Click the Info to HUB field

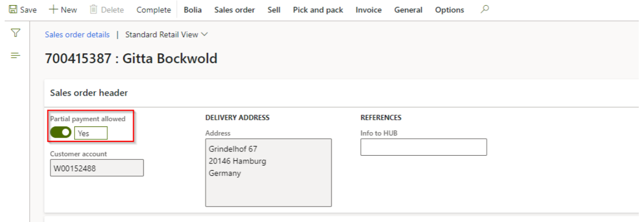[x=423, y=147]
